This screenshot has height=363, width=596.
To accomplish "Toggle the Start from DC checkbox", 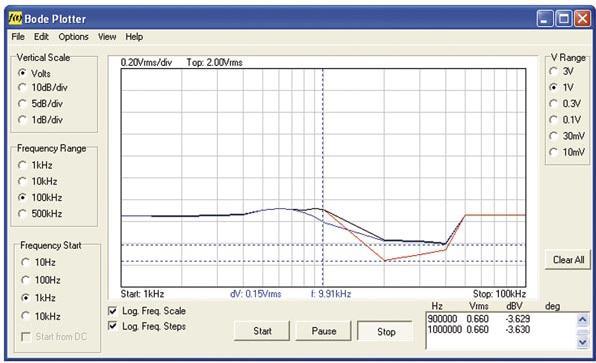I will [26, 337].
